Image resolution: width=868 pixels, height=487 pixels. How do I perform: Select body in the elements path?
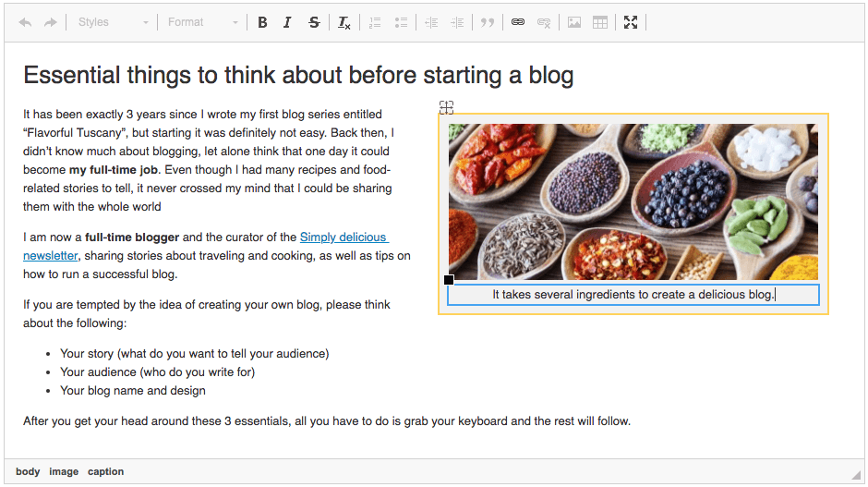pos(28,471)
